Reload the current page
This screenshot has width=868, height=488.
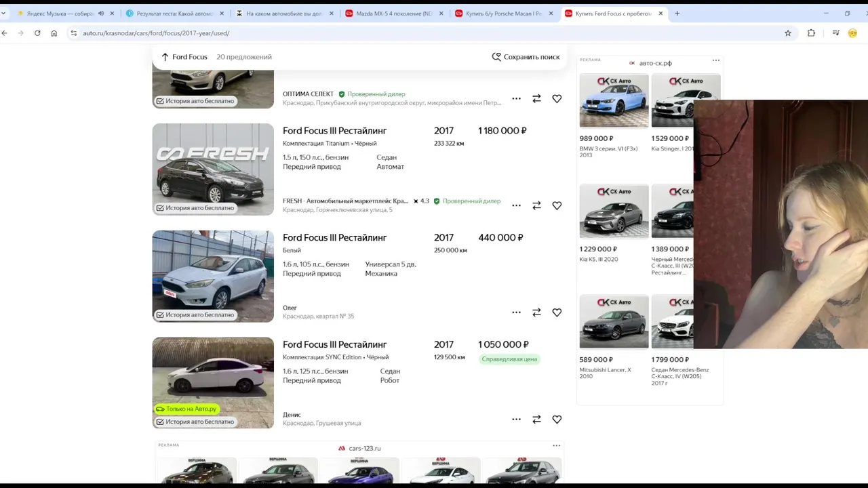point(37,33)
